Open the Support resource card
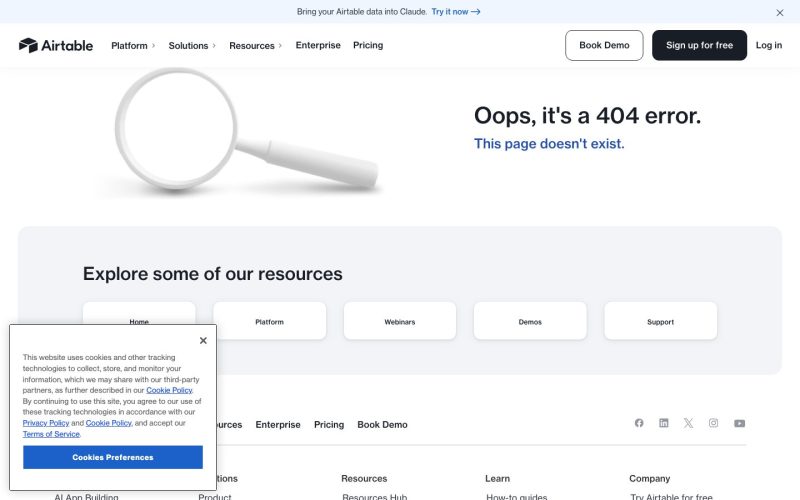Image resolution: width=800 pixels, height=500 pixels. point(660,321)
